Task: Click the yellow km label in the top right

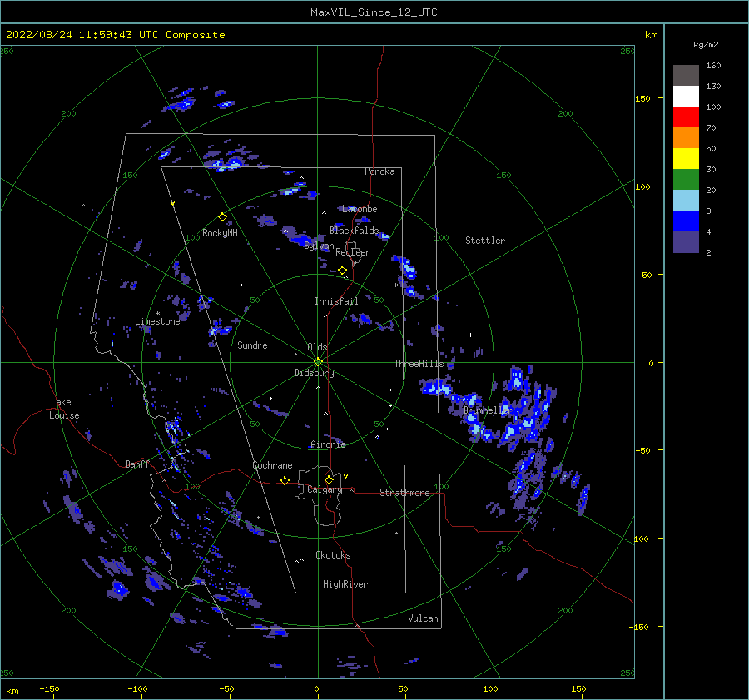Action: [652, 35]
